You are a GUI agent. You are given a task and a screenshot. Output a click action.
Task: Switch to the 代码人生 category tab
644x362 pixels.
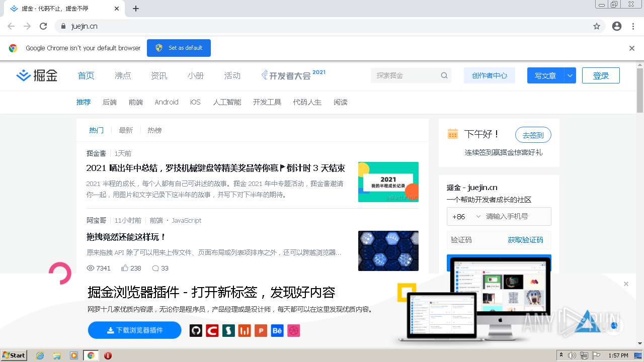click(x=307, y=102)
